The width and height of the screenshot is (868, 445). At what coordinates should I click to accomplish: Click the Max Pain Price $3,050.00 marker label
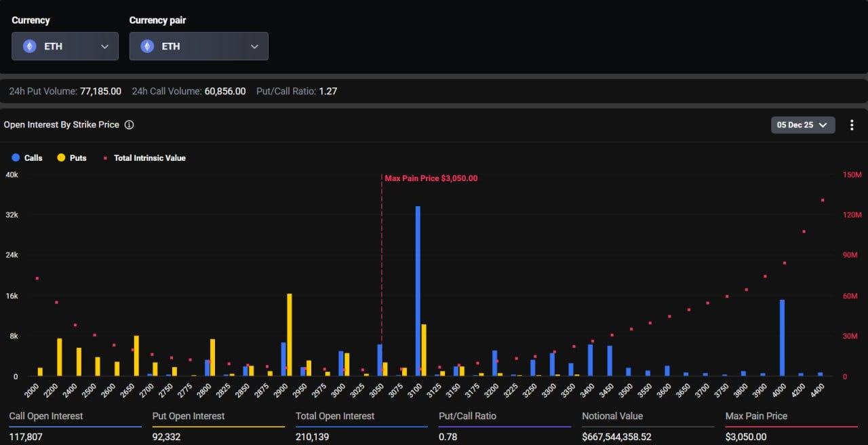click(431, 178)
